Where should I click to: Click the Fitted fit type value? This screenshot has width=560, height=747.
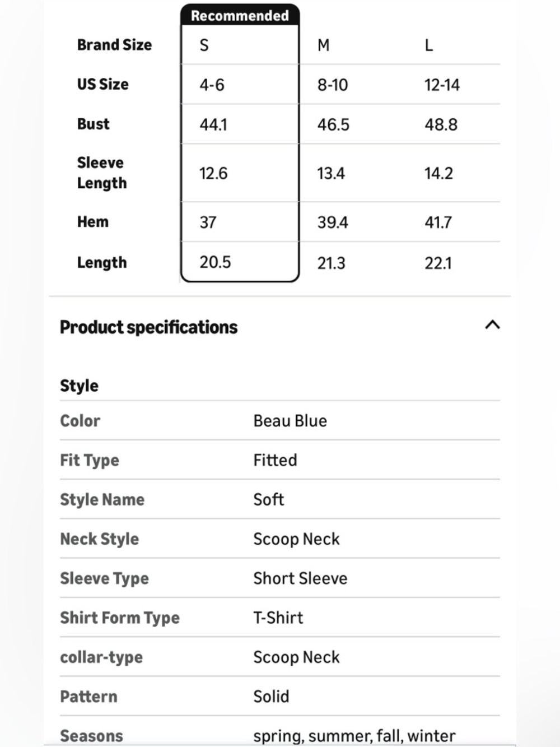coord(275,460)
